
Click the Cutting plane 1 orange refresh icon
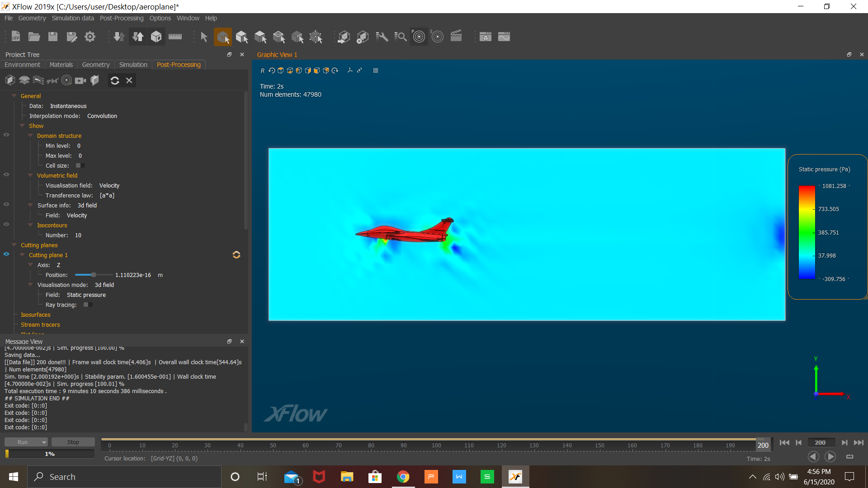click(x=236, y=255)
